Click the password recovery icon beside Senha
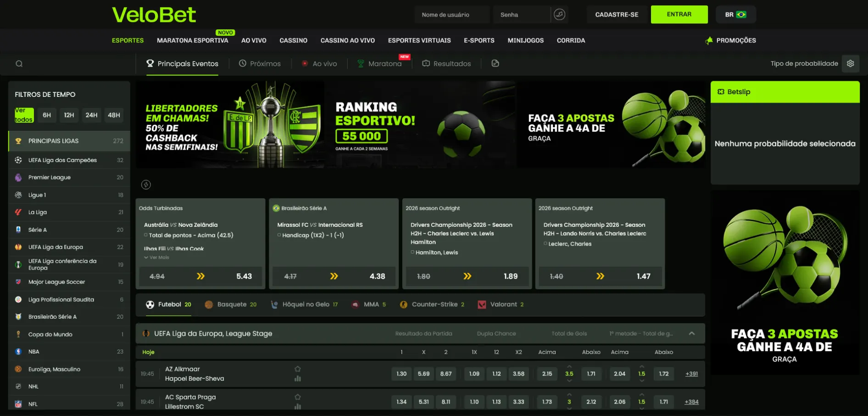The height and width of the screenshot is (416, 868). click(559, 15)
